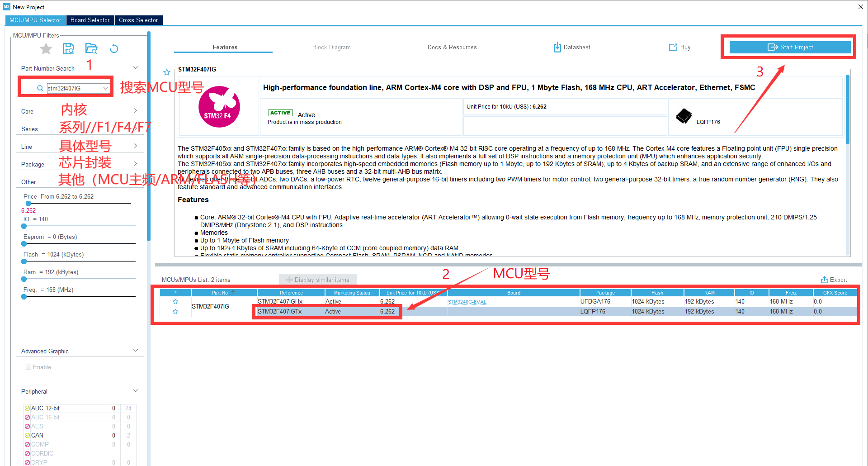Open the STM3240G-EVAL board link
Image resolution: width=868 pixels, height=466 pixels.
[467, 302]
